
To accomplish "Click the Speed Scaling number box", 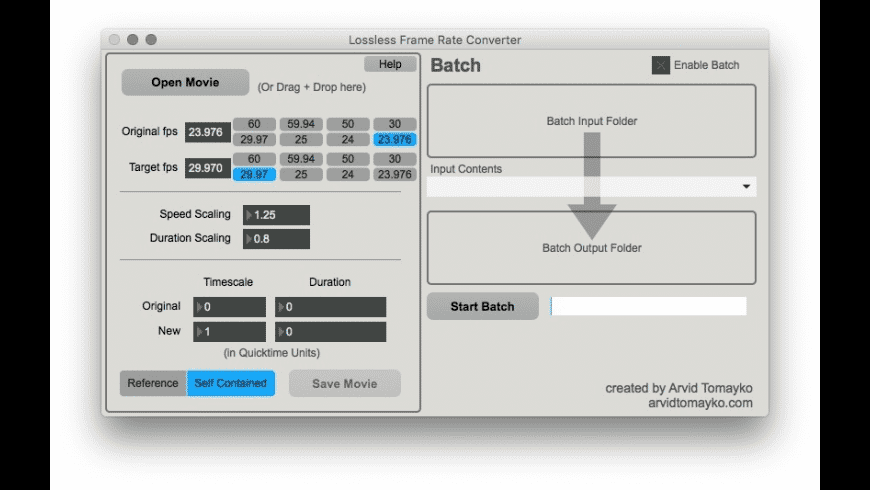I will 276,215.
